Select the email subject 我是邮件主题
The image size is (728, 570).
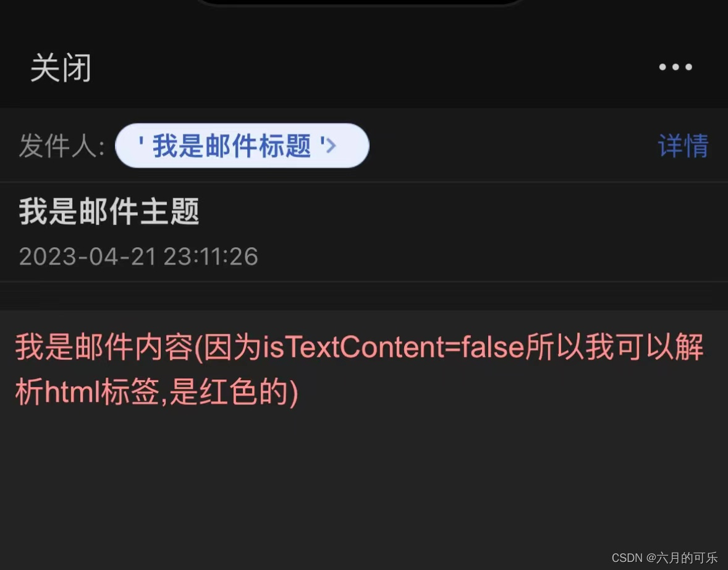(x=109, y=211)
